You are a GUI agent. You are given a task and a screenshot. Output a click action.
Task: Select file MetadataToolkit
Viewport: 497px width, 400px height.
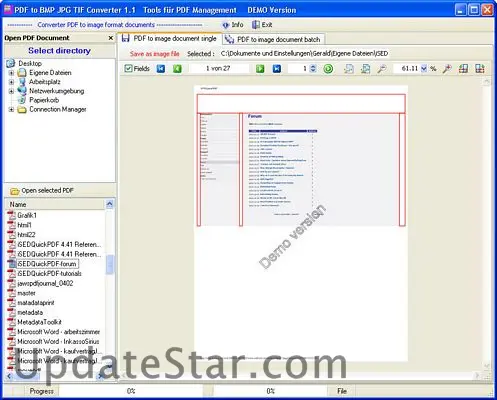coord(39,322)
